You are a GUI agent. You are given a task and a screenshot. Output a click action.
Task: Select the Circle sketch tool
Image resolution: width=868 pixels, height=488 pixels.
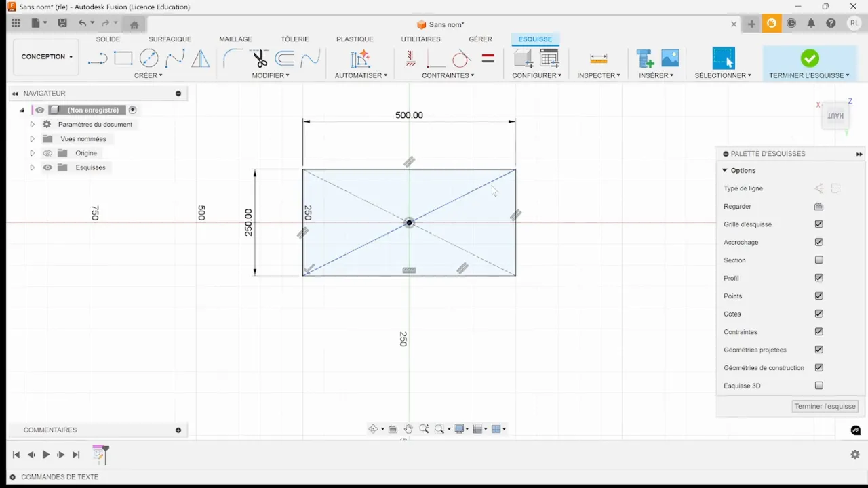coord(149,58)
